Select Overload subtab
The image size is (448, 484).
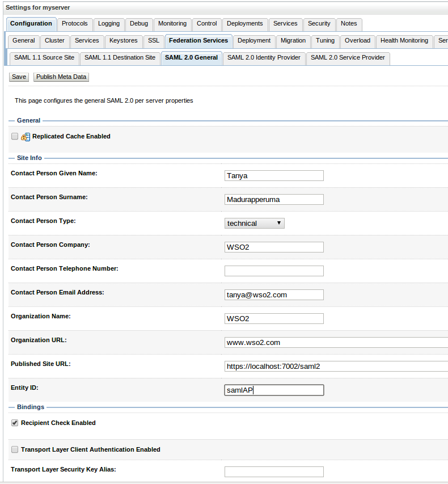coord(357,41)
